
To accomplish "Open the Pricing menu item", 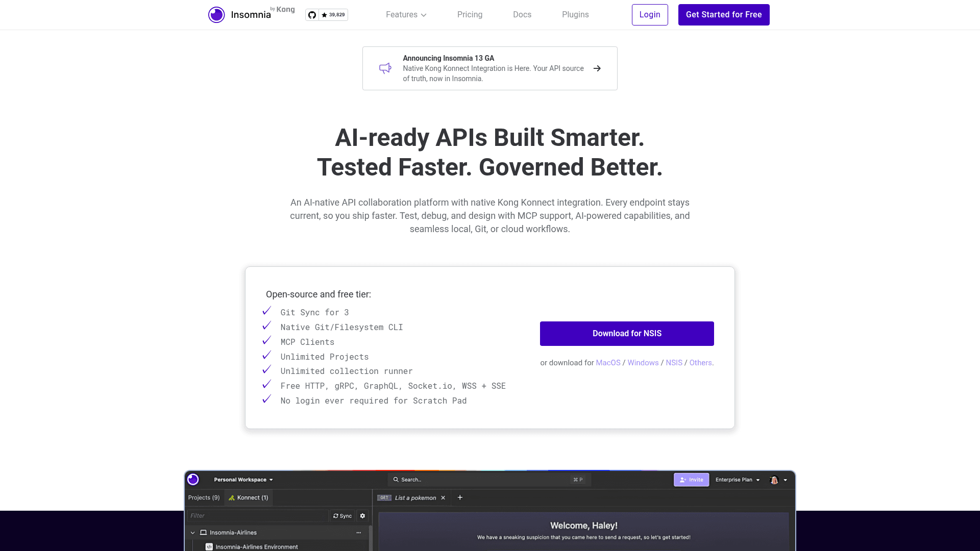I will (470, 15).
